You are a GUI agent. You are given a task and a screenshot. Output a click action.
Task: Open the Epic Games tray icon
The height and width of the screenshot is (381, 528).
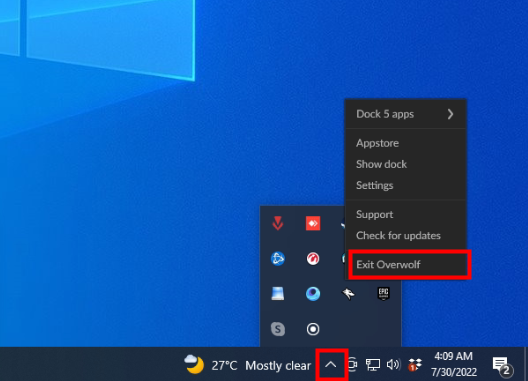384,293
